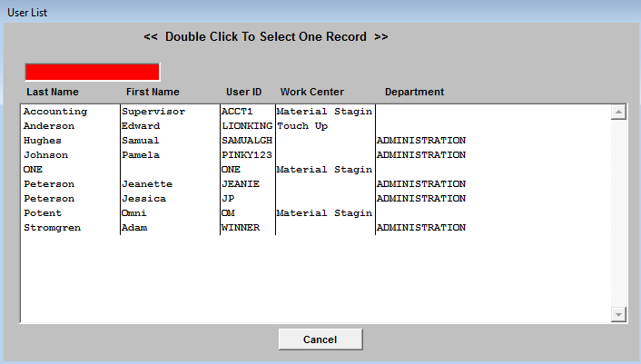Viewport: 641px width, 364px height.
Task: Click user ID JEANIE
Action: click(x=241, y=184)
